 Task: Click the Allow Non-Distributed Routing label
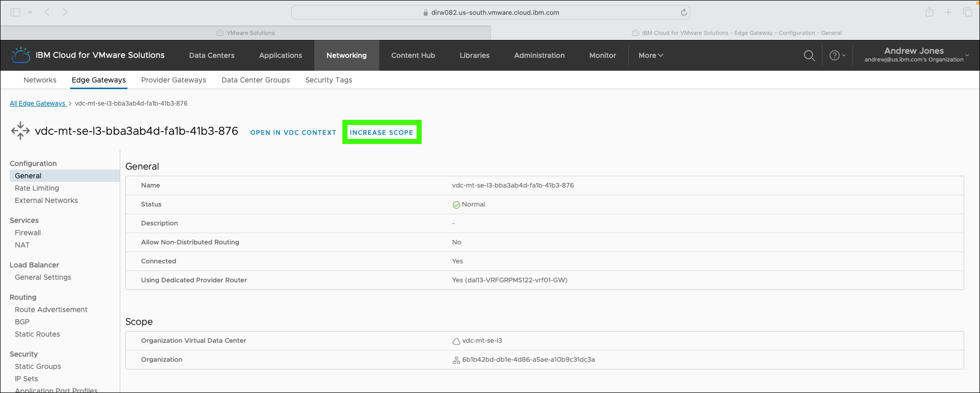(190, 242)
